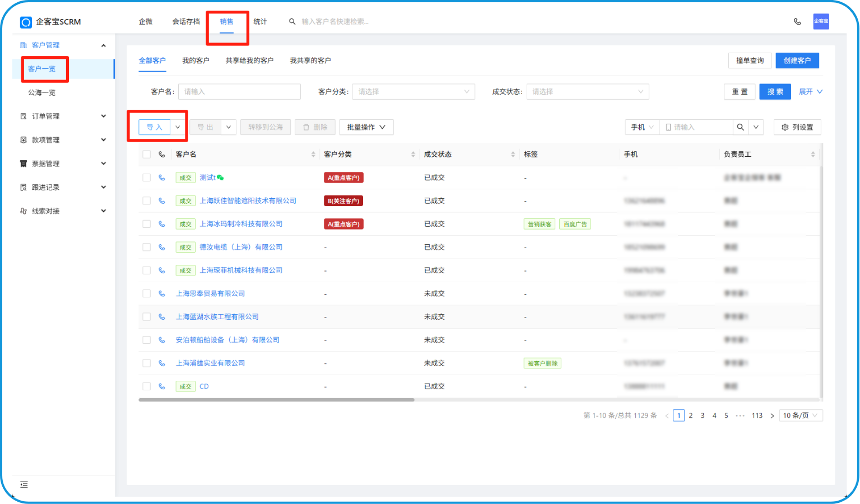Click the 创建客户 button
This screenshot has height=504, width=860.
[797, 60]
